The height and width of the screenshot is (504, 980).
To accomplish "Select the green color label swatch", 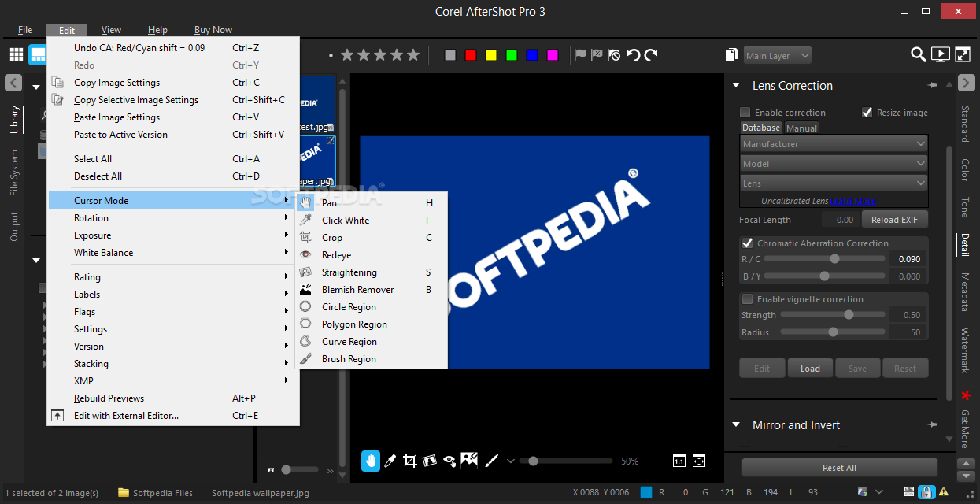I will point(512,55).
